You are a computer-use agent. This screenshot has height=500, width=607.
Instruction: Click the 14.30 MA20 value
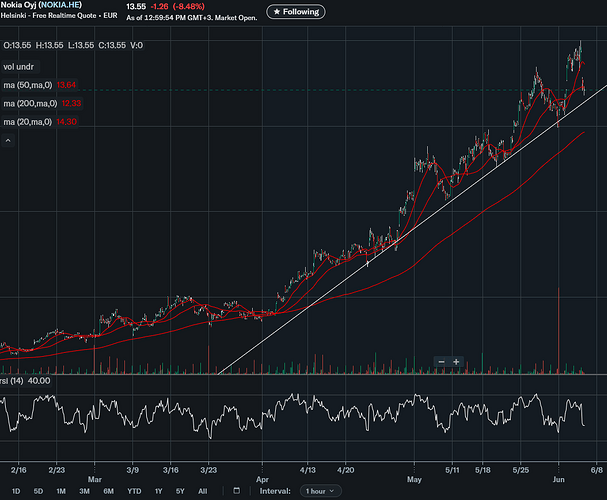pos(66,122)
